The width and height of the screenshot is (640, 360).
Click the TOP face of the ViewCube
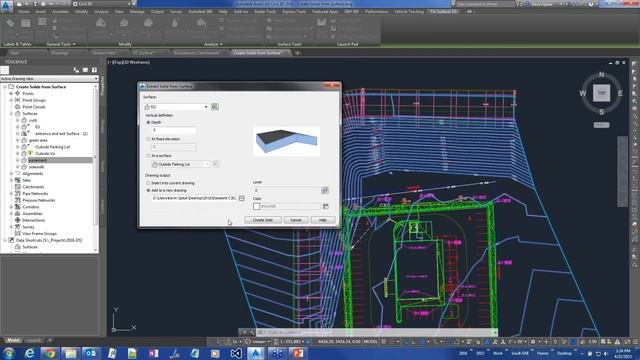(601, 93)
